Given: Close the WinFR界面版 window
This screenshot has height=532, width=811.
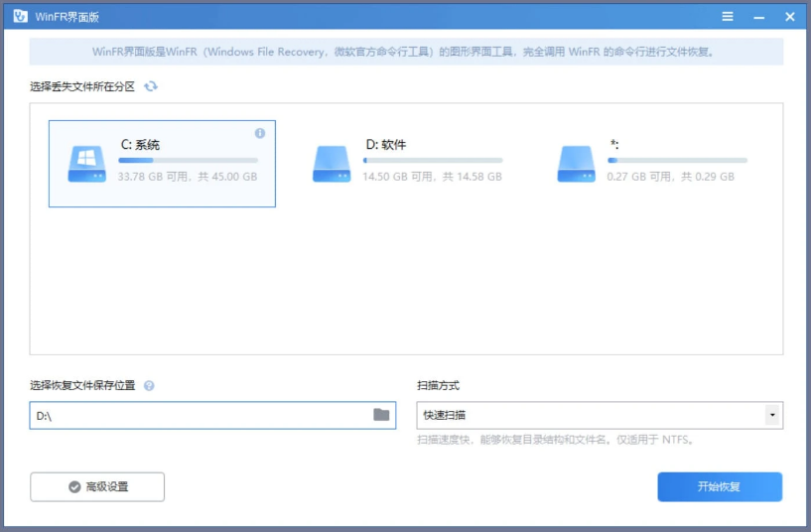Looking at the screenshot, I should [x=790, y=17].
